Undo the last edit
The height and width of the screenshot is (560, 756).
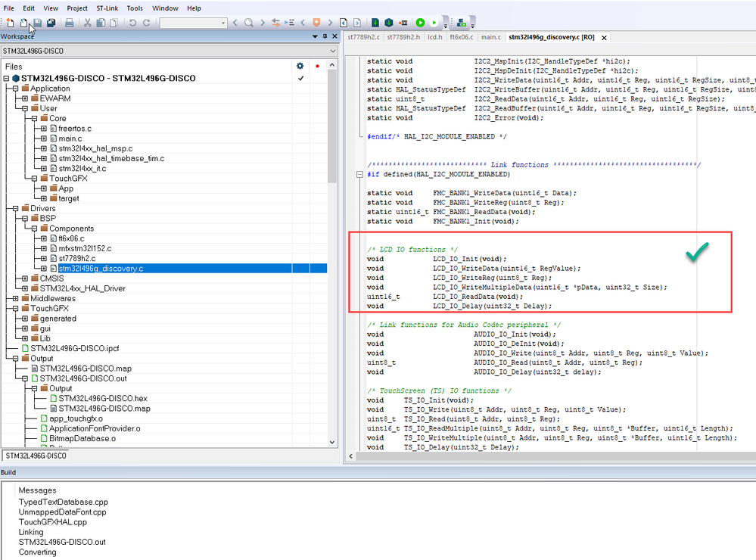point(132,23)
